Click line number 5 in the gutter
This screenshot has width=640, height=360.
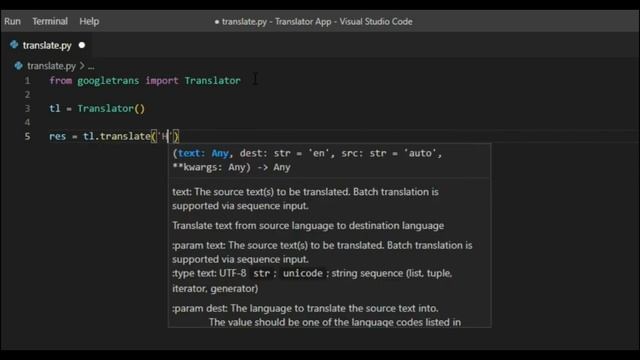point(27,136)
